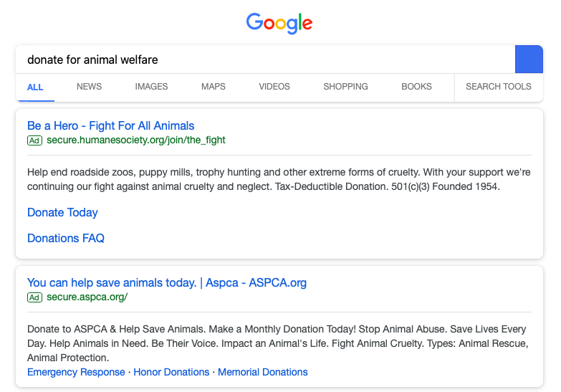Focus the search field containing donate for animal welfare
This screenshot has height=392, width=561.
[x=265, y=59]
